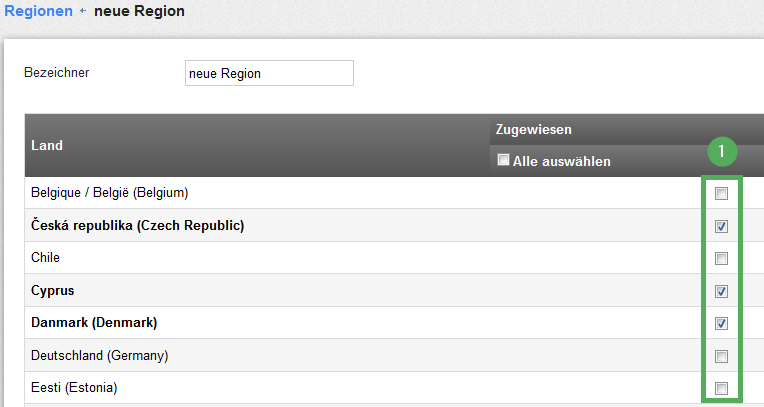Open the Regionen breadcrumb link
Screen dimensions: 764x407
point(38,11)
